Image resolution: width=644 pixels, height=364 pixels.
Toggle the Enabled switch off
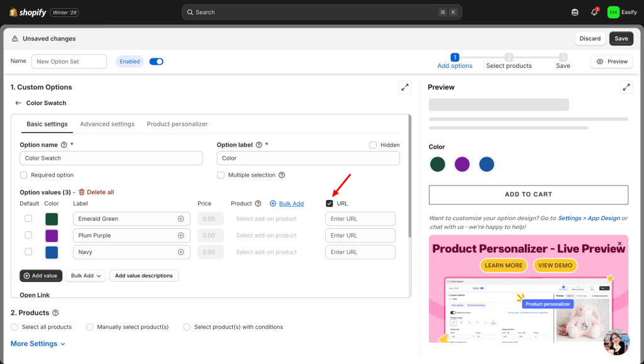coord(156,62)
